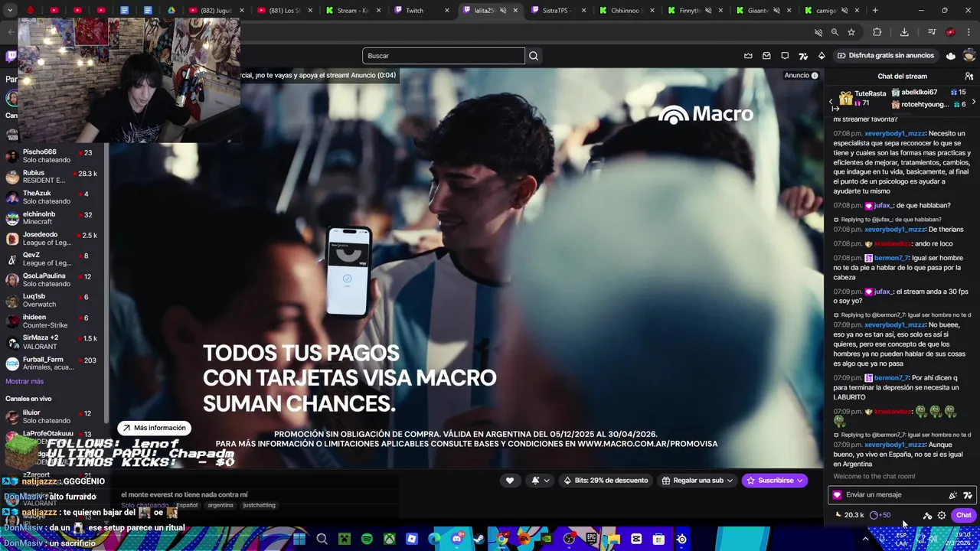Show hidden system tray icons chevron
Image resolution: width=980 pixels, height=551 pixels.
pos(866,539)
